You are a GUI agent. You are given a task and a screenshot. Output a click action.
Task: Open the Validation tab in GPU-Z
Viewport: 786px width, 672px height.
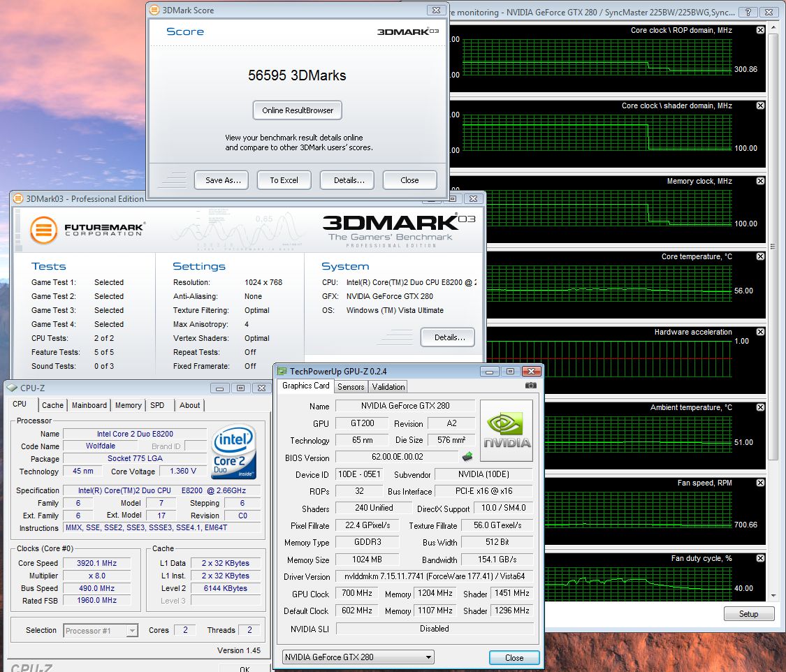tap(388, 386)
